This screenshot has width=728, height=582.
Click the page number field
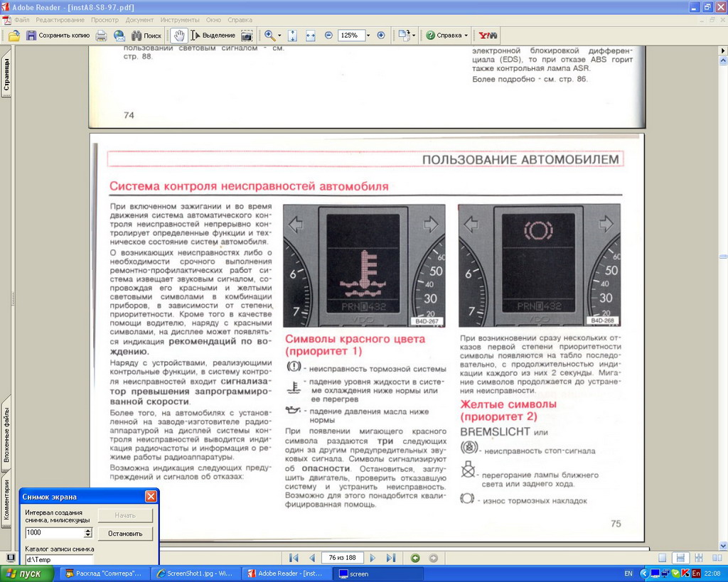[342, 558]
